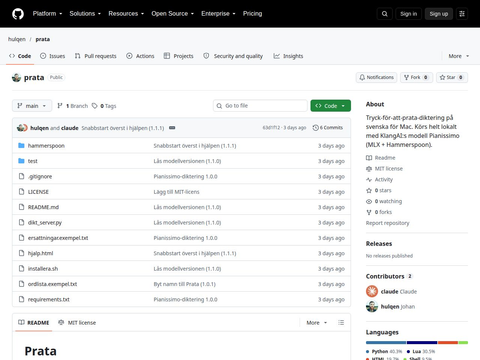Fork the repository with Fork button

click(416, 77)
